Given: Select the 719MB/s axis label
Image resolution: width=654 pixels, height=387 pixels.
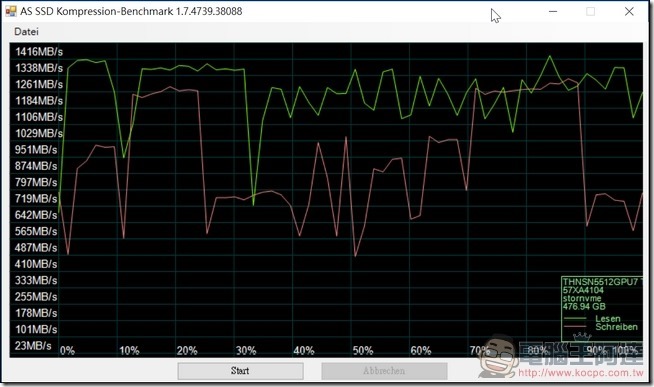Looking at the screenshot, I should click(36, 199).
